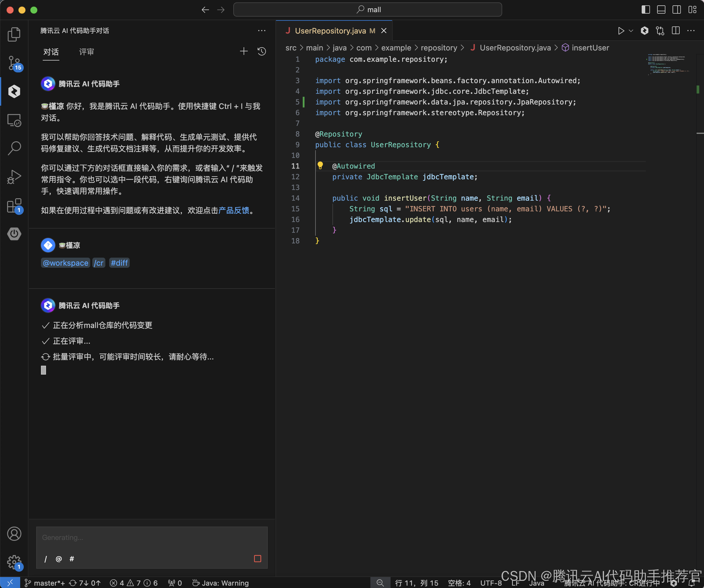
Task: Switch to the 评审 tab
Action: point(86,52)
